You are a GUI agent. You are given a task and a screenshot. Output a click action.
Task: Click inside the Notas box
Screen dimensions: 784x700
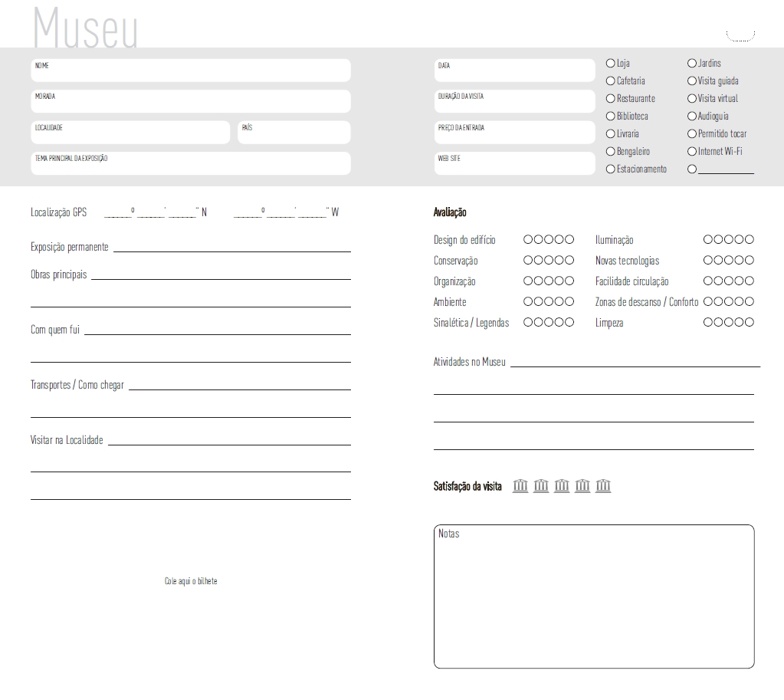pyautogui.click(x=594, y=596)
